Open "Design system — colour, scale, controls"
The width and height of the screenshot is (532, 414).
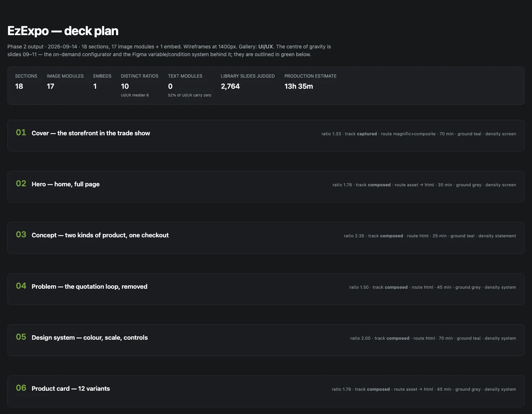click(90, 337)
